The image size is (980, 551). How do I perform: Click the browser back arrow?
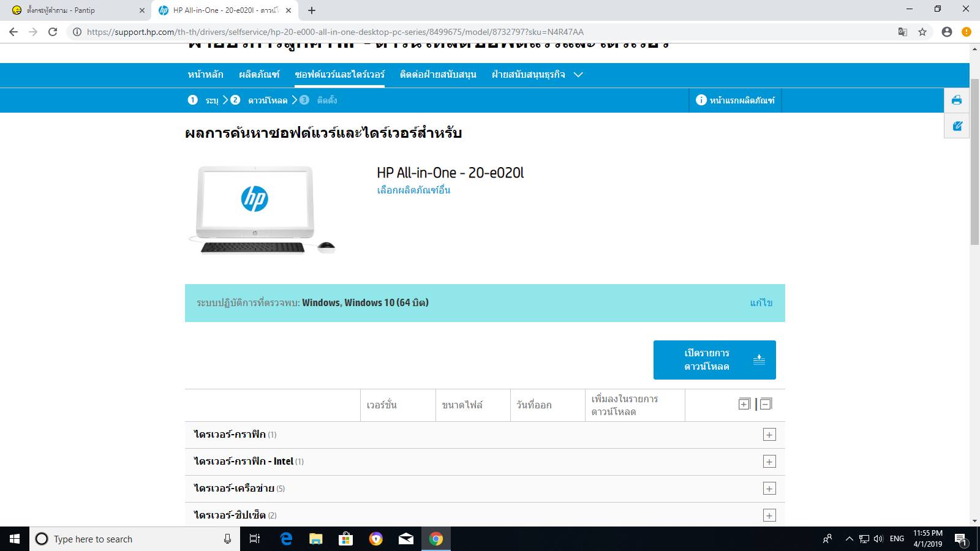pos(13,32)
